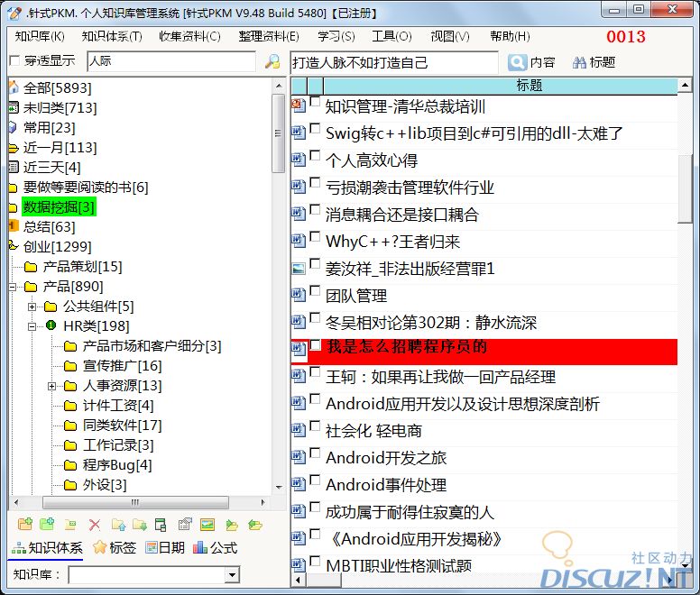Screen dimensions: 700x595
Task: Click the picture icon in the bottom tree toolbar
Action: click(x=207, y=525)
